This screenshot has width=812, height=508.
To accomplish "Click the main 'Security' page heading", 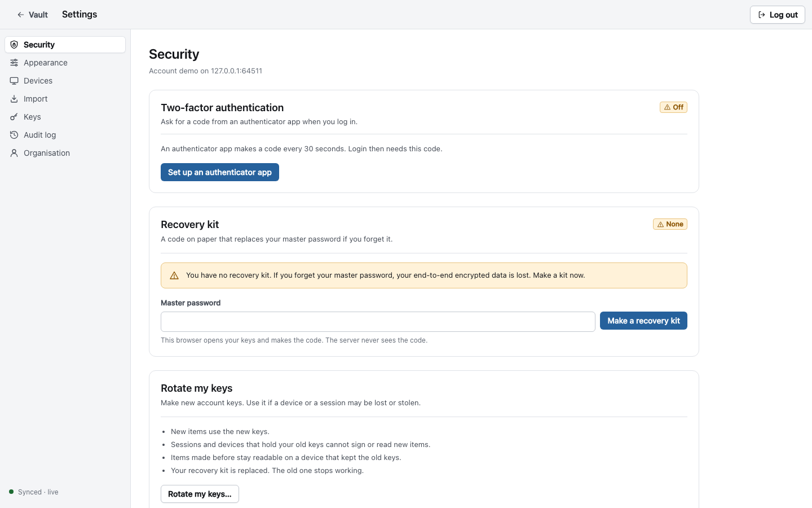I will pos(174,54).
